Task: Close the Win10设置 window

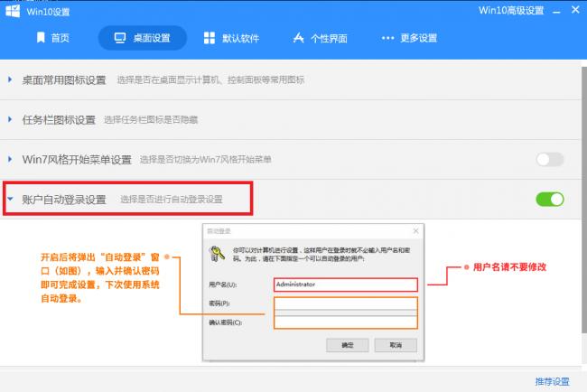Action: tap(575, 10)
